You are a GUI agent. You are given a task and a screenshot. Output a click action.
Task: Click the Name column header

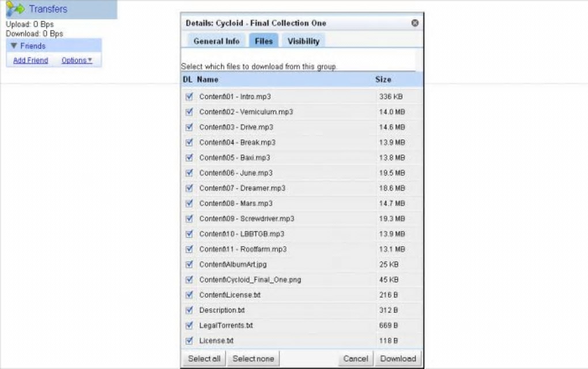pyautogui.click(x=208, y=80)
